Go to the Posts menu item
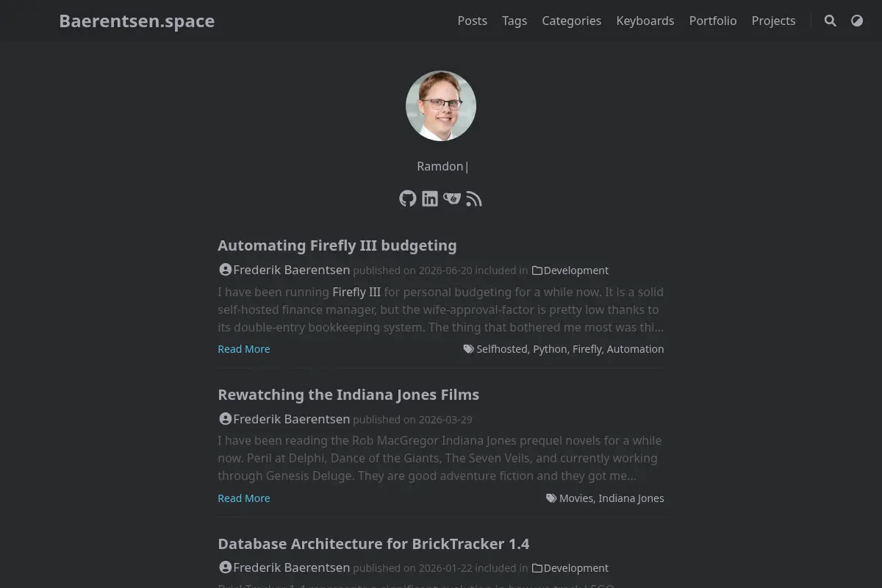This screenshot has height=588, width=882. 473,21
